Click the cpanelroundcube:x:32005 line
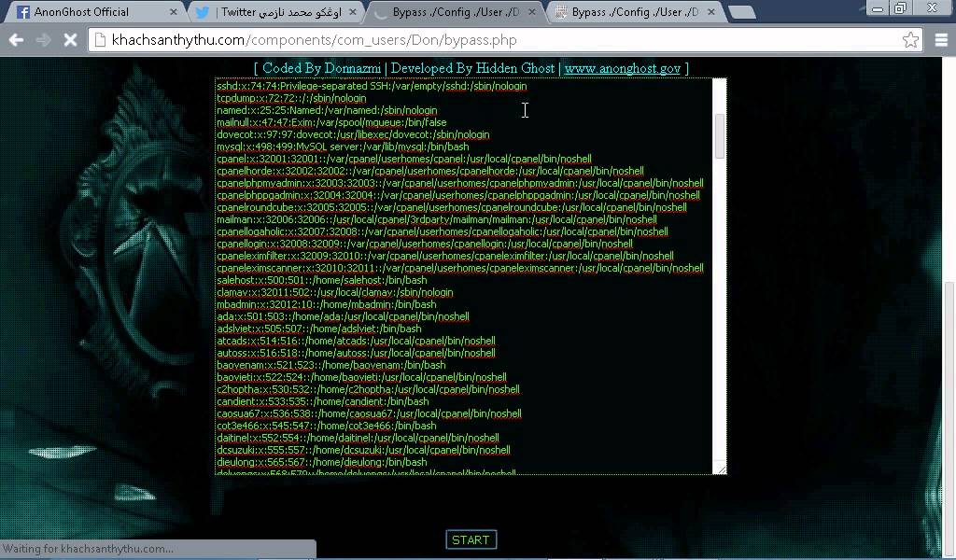 coord(452,207)
